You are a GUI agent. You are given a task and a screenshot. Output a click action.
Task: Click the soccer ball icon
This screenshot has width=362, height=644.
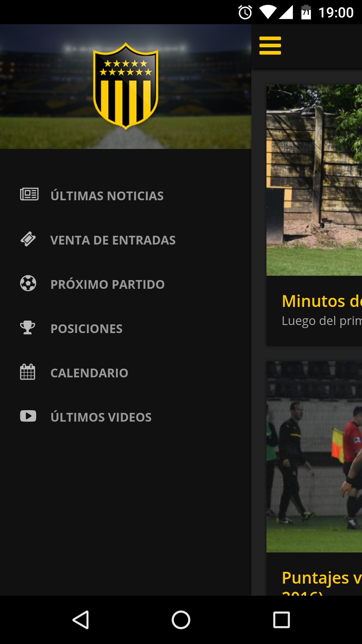[28, 283]
